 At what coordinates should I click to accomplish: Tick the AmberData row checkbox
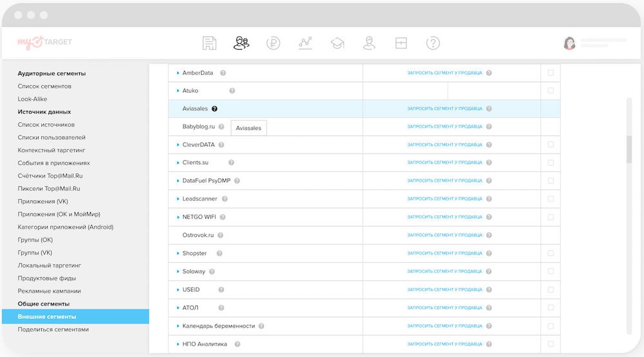551,73
